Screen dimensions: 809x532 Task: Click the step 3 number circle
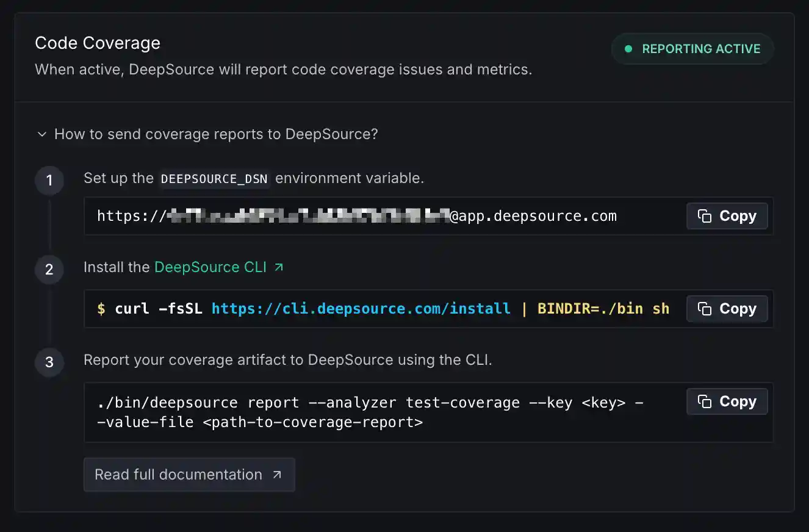pyautogui.click(x=49, y=362)
